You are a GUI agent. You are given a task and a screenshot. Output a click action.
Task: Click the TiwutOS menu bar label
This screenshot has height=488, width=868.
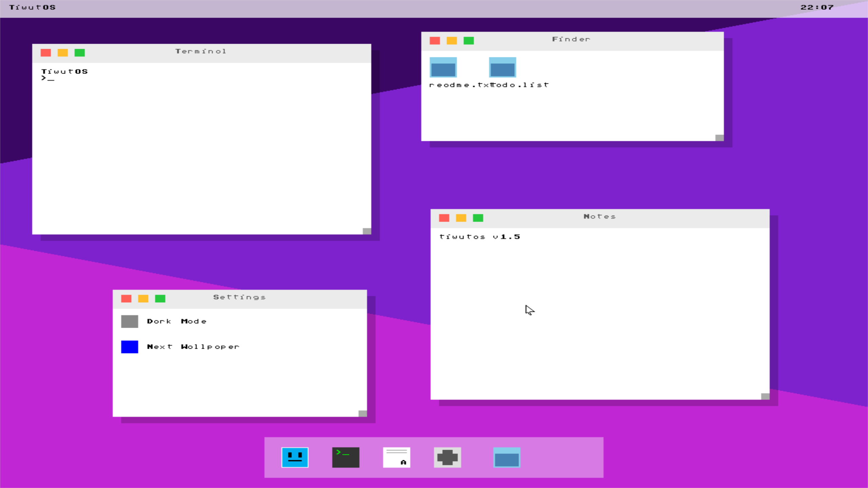[x=32, y=7]
